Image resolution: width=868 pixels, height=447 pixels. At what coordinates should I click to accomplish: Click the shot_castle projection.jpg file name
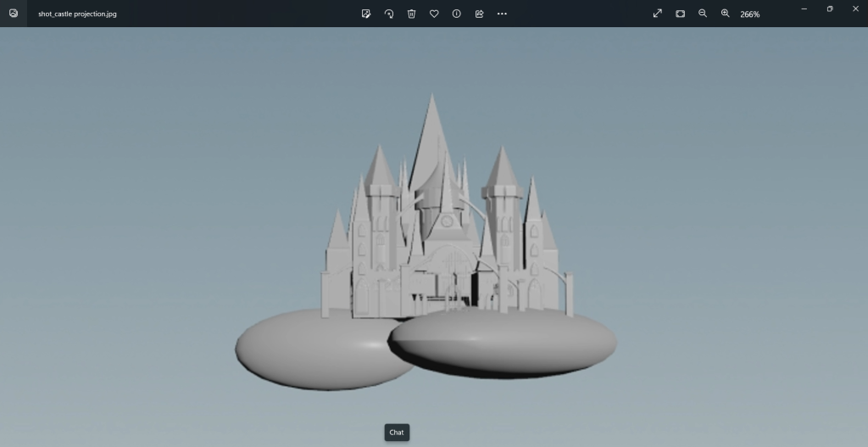(x=77, y=14)
